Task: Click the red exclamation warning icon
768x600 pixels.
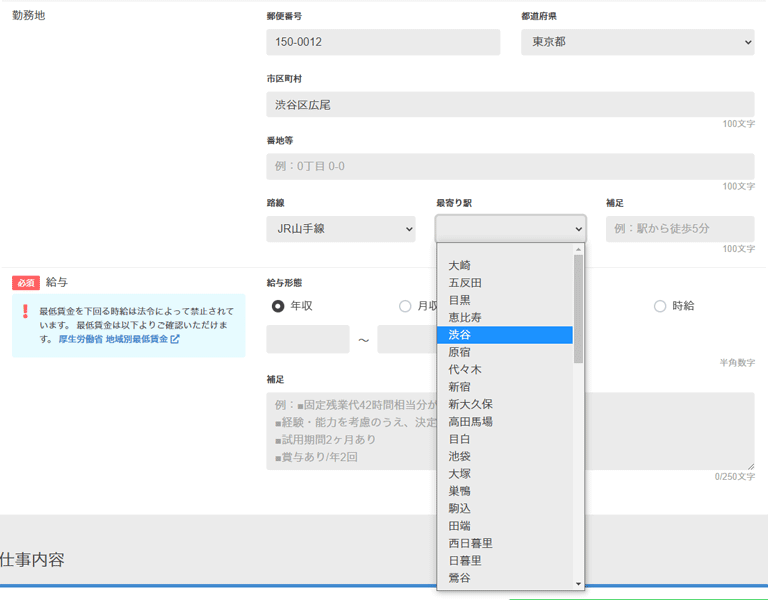Action: pos(25,311)
